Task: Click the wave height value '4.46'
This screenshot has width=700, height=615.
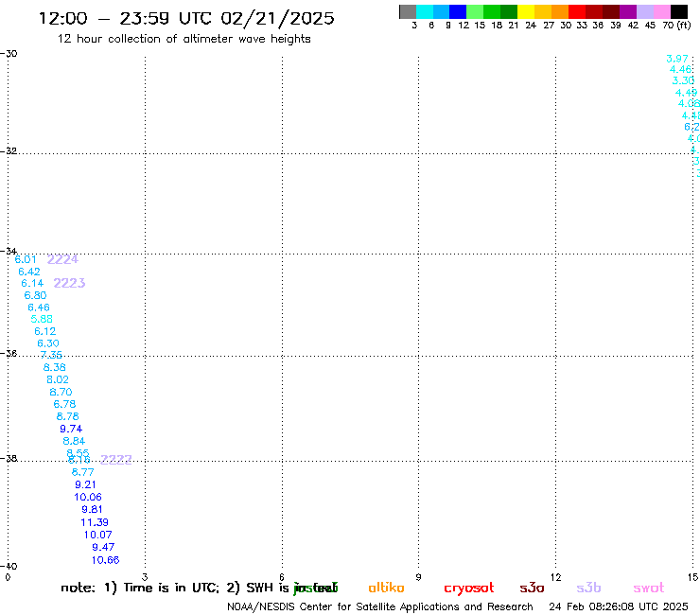Action: (681, 70)
